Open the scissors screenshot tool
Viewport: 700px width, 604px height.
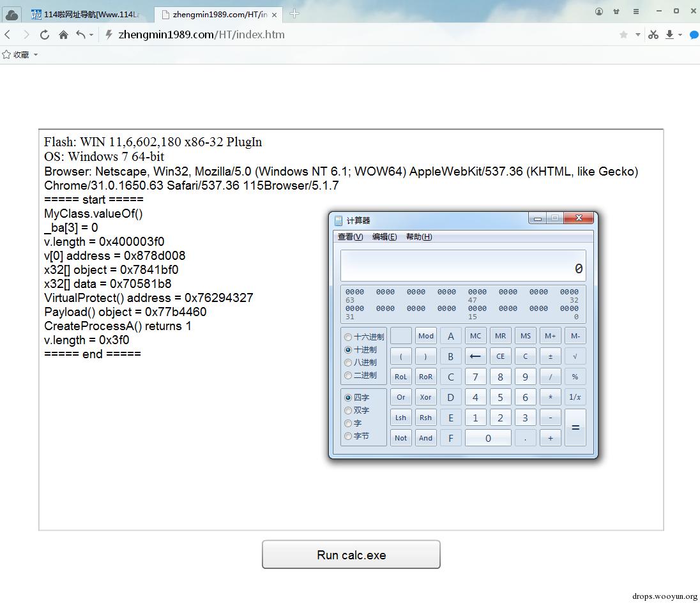[x=653, y=34]
